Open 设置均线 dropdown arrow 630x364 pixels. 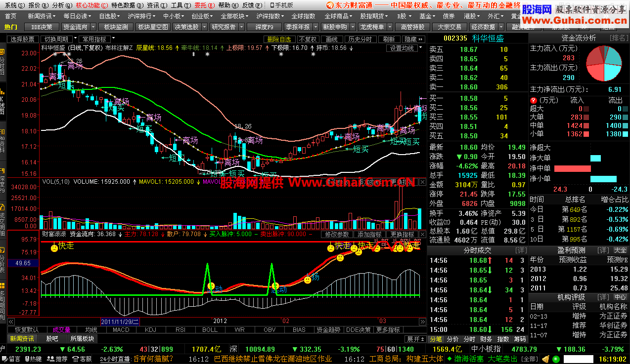pyautogui.click(x=421, y=48)
